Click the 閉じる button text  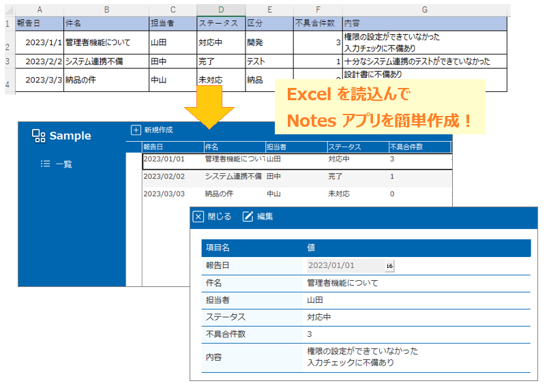tap(220, 217)
